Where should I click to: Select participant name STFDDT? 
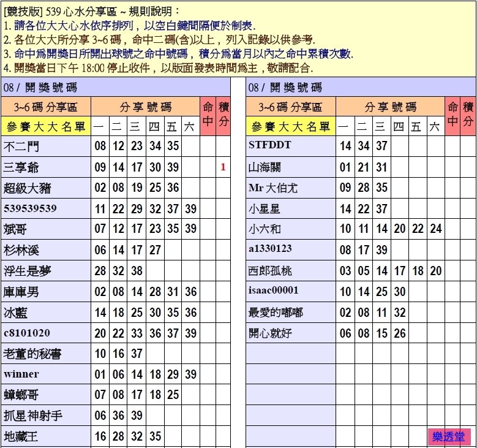[270, 145]
